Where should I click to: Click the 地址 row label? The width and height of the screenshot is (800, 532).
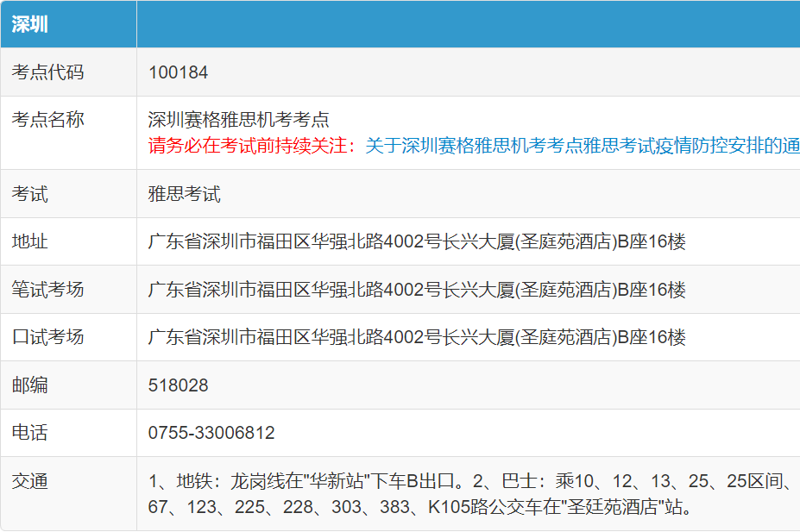(30, 241)
